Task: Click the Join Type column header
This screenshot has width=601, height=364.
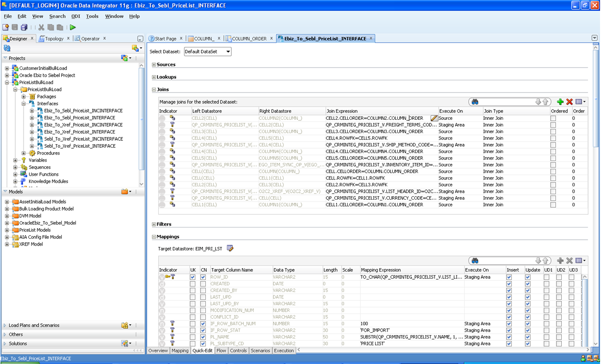Action: point(516,111)
